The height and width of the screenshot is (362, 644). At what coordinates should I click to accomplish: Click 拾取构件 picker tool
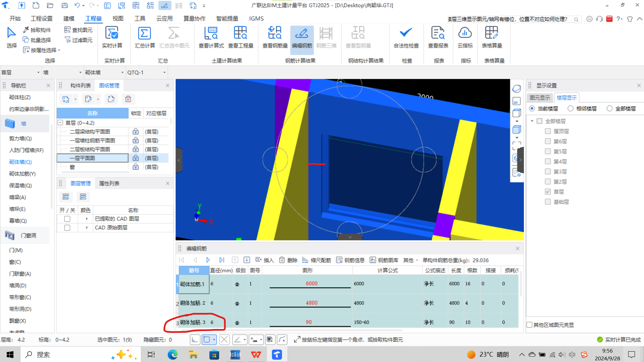(37, 30)
